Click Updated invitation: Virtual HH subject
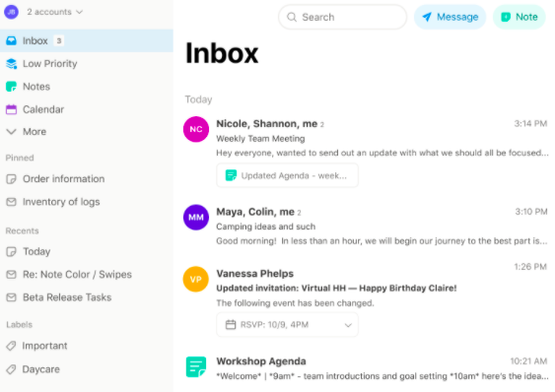 [x=336, y=289]
